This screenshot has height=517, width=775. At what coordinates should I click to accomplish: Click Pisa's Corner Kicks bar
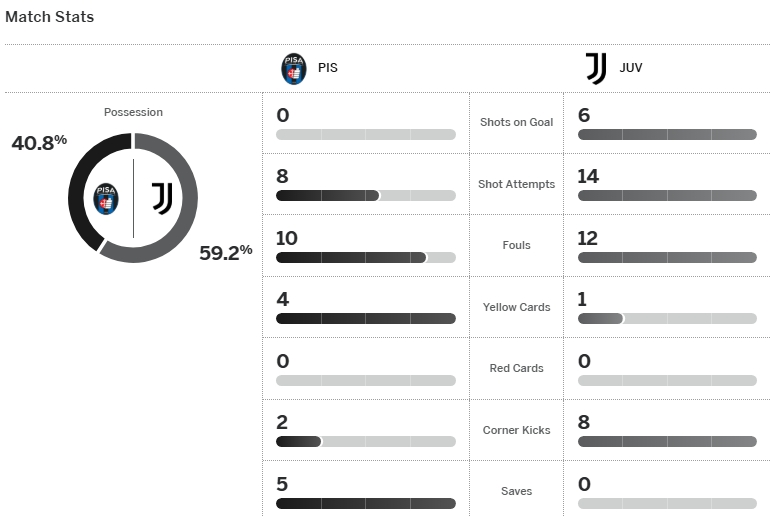point(365,441)
